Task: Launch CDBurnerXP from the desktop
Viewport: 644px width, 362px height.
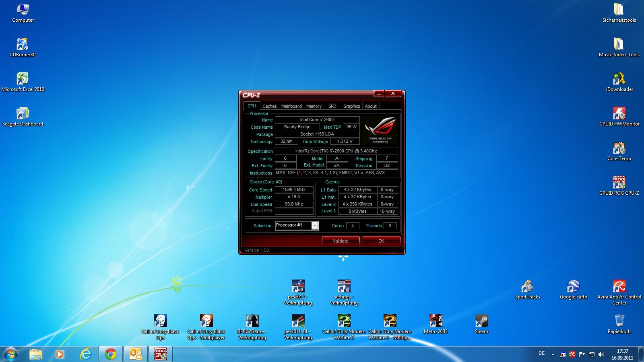Action: [x=23, y=47]
